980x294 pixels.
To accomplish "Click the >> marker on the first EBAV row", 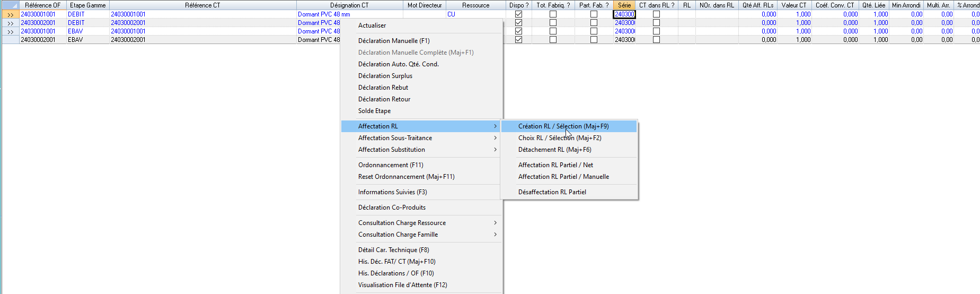I will pyautogui.click(x=10, y=31).
